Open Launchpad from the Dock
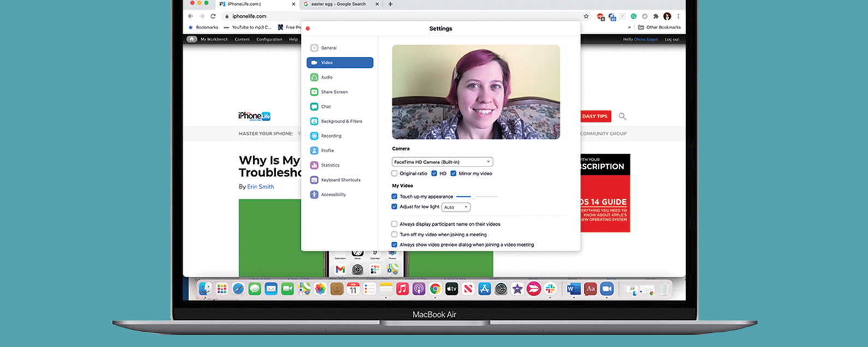 (222, 289)
